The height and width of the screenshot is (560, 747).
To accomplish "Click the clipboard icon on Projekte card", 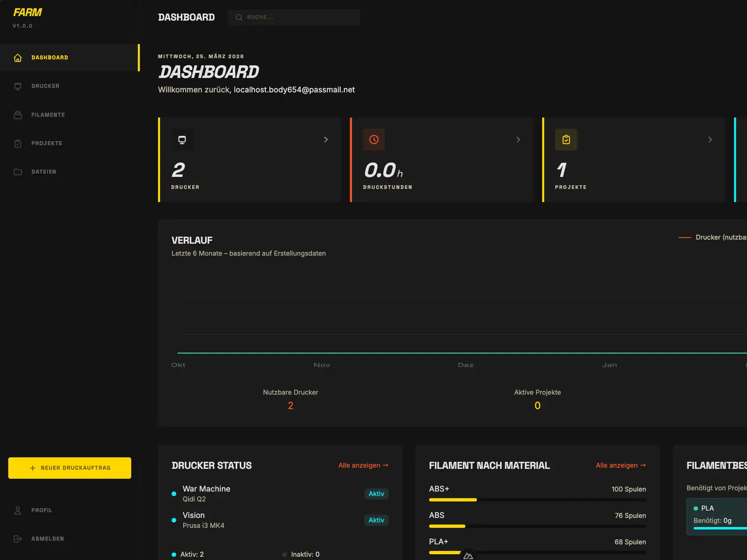I will (566, 140).
